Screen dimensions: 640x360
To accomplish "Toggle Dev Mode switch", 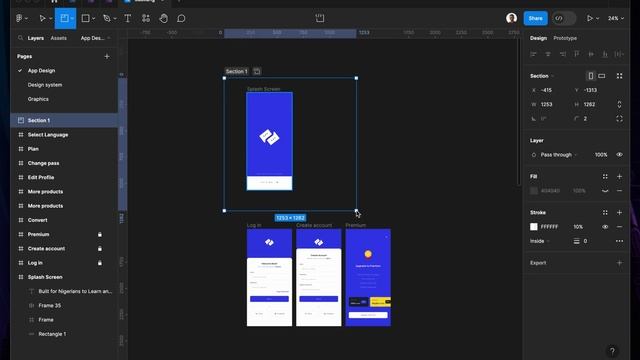I will pos(564,18).
